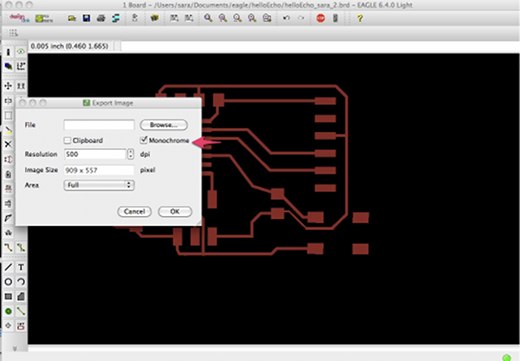Click the Use library toolbar icon
The height and width of the screenshot is (361, 520).
(154, 18)
